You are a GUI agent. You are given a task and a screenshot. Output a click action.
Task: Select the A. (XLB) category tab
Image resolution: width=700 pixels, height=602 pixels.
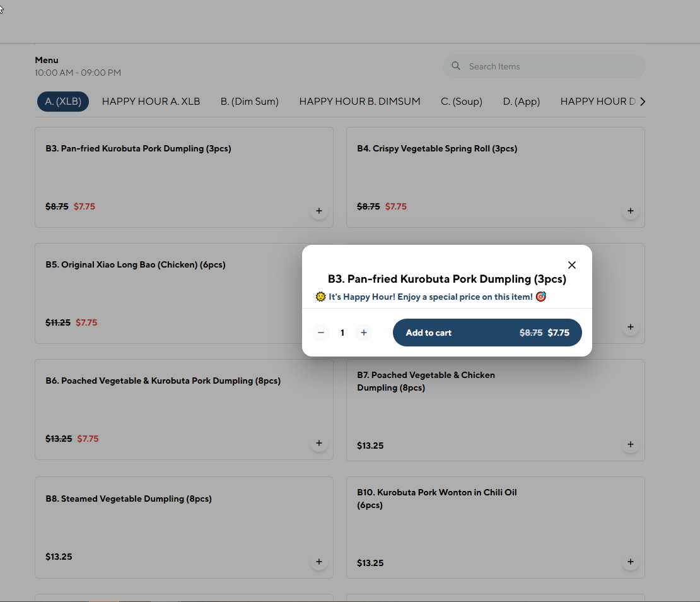(63, 102)
